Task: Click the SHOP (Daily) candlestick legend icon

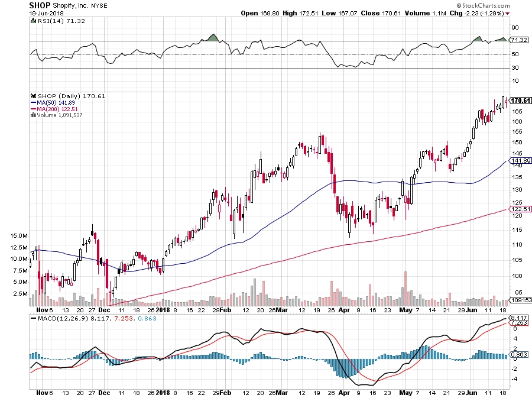Action: pyautogui.click(x=33, y=96)
